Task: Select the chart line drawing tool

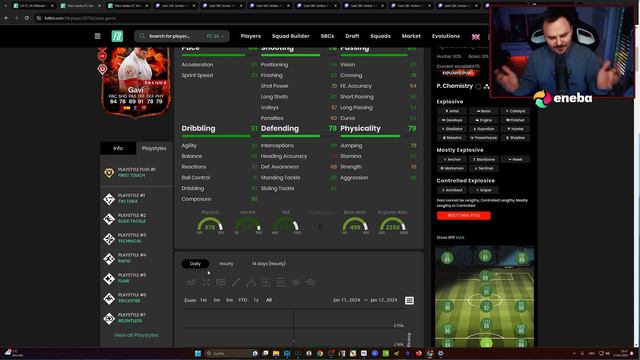Action: click(236, 282)
